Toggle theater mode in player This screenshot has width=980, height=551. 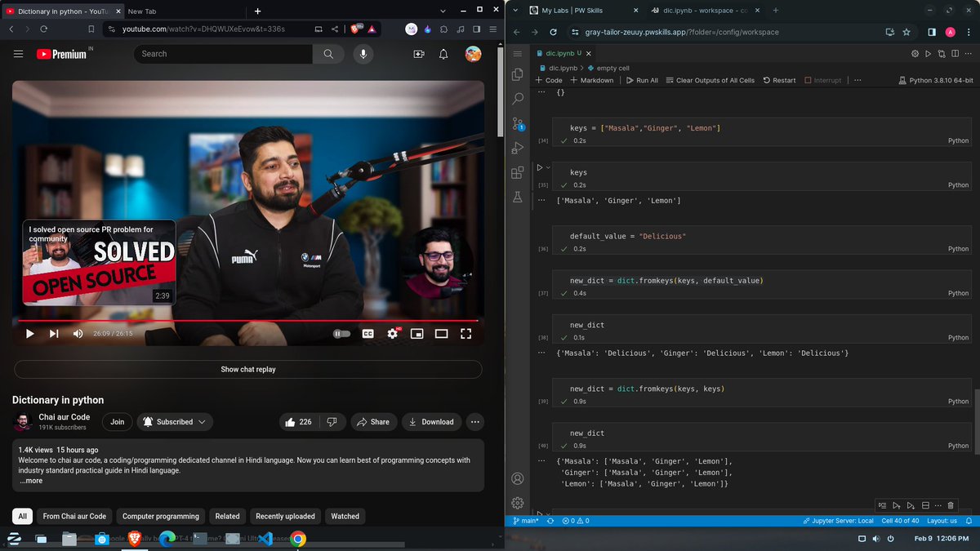[x=441, y=333]
